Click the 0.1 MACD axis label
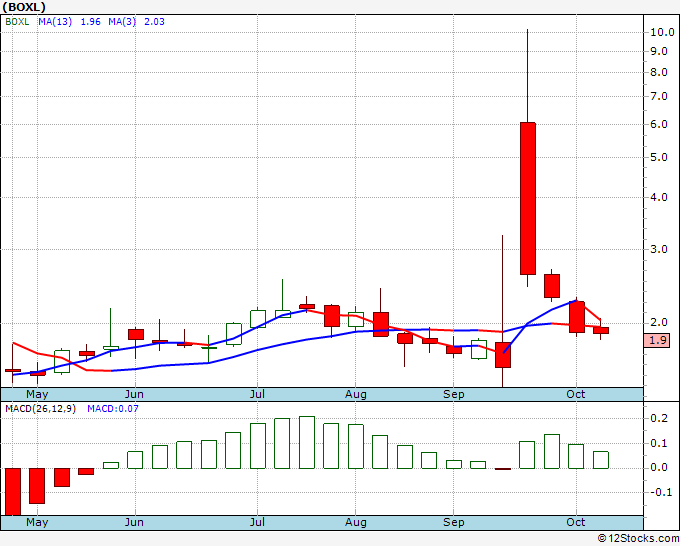The width and height of the screenshot is (680, 546). click(659, 443)
